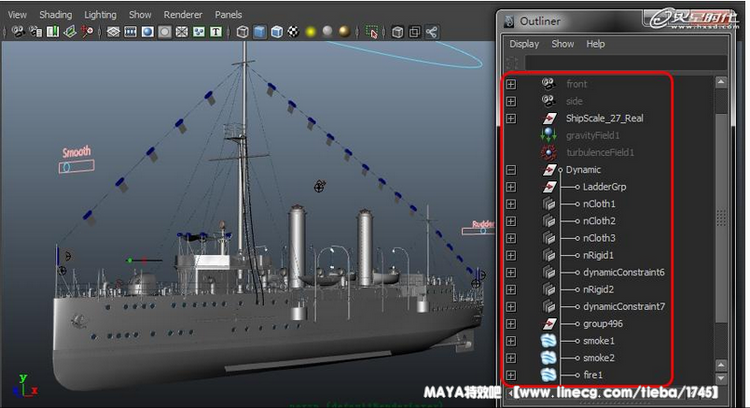Click the smoke1 fluid icon
This screenshot has height=408, width=750.
pyautogui.click(x=548, y=341)
